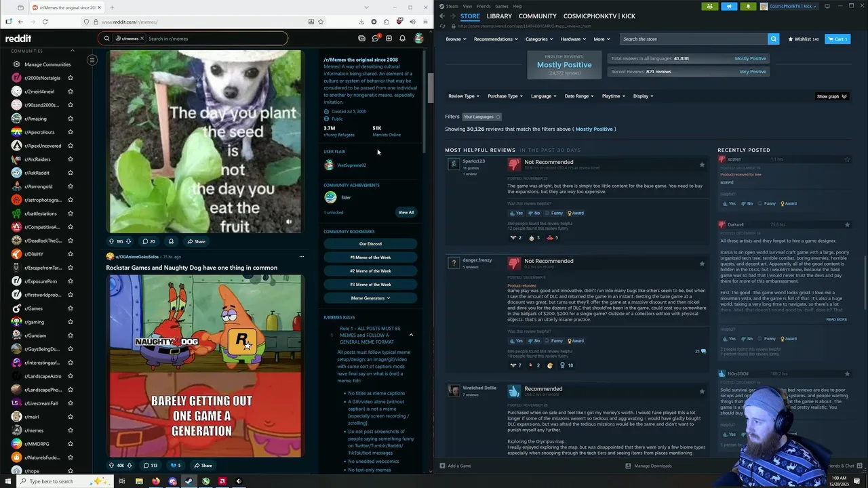This screenshot has height=488, width=868.
Task: Open Steam announcements megaphone button
Action: pyautogui.click(x=729, y=6)
